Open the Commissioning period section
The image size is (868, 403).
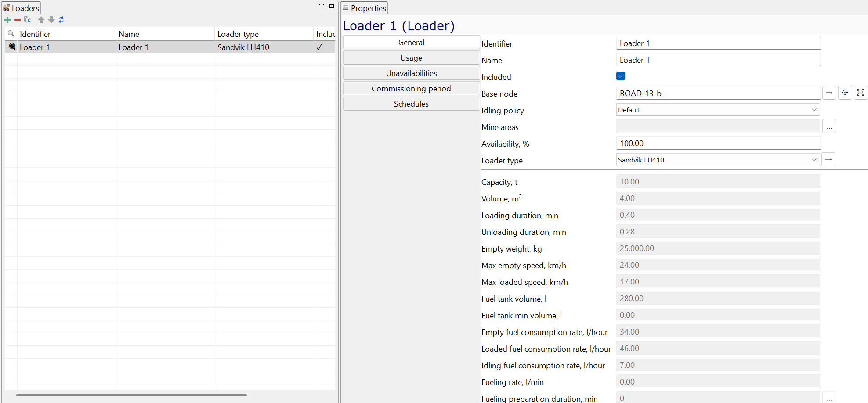(x=411, y=88)
